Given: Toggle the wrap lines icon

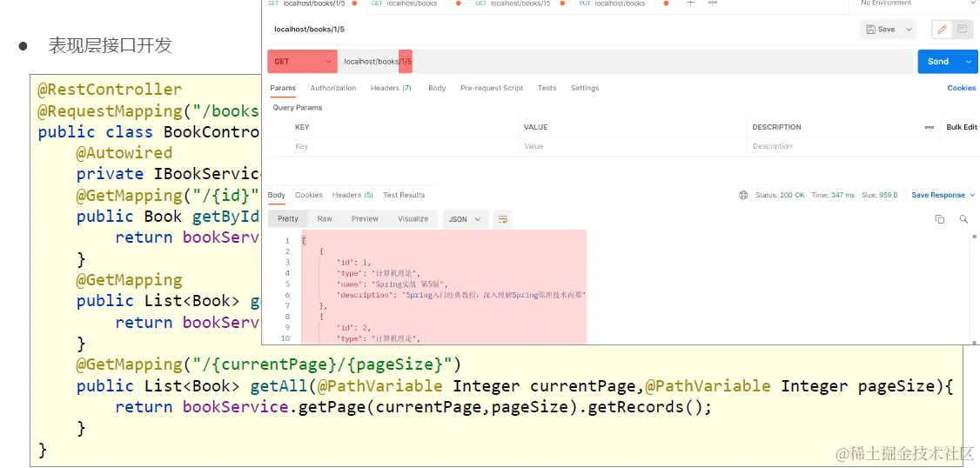Looking at the screenshot, I should pyautogui.click(x=502, y=219).
